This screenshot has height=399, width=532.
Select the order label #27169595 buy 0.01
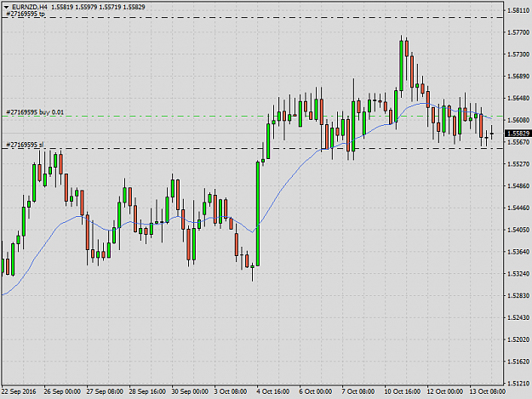35,111
